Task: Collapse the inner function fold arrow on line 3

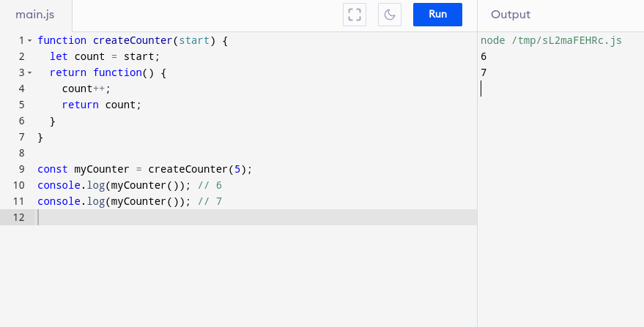Action: (x=29, y=73)
